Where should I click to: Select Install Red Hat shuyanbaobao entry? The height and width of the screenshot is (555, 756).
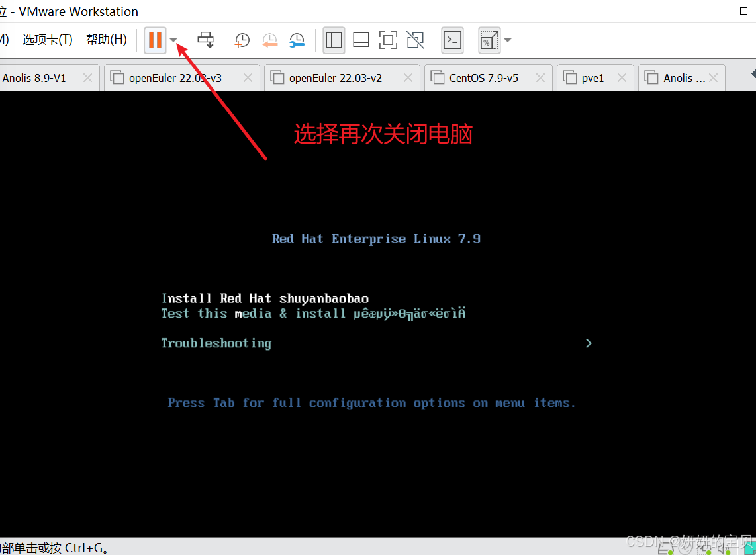[265, 299]
